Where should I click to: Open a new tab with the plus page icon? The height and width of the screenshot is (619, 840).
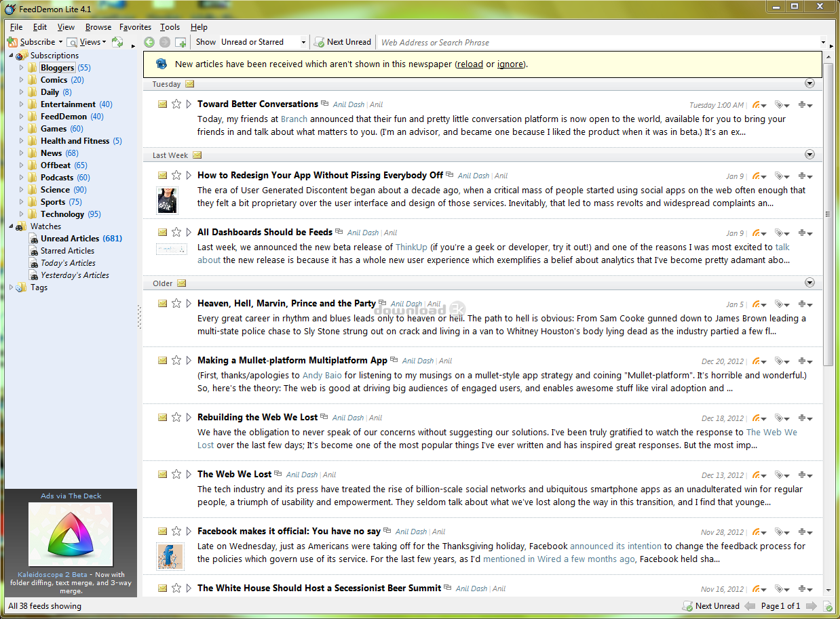(x=180, y=42)
